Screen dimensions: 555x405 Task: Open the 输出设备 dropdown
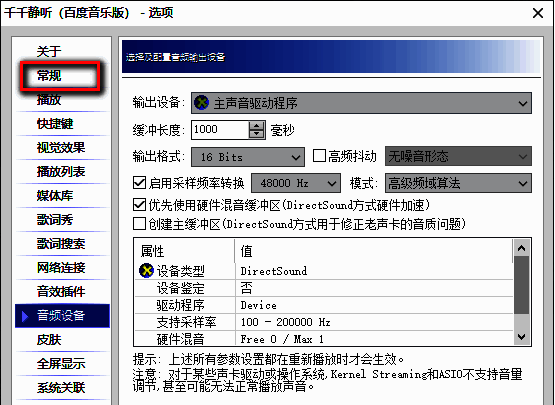point(361,103)
